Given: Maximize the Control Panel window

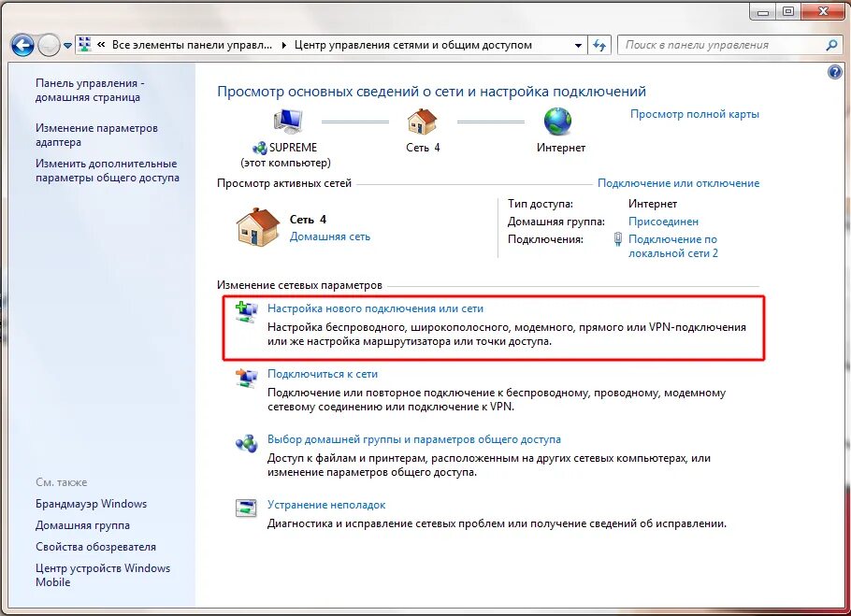Looking at the screenshot, I should [788, 11].
